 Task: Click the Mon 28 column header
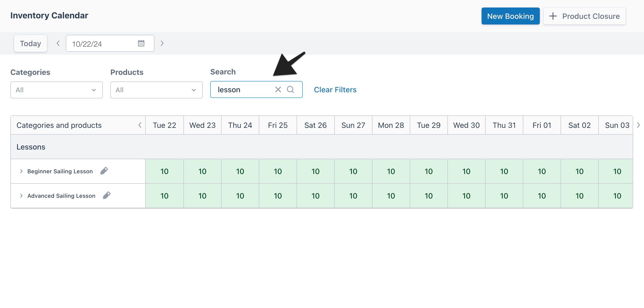coord(391,125)
